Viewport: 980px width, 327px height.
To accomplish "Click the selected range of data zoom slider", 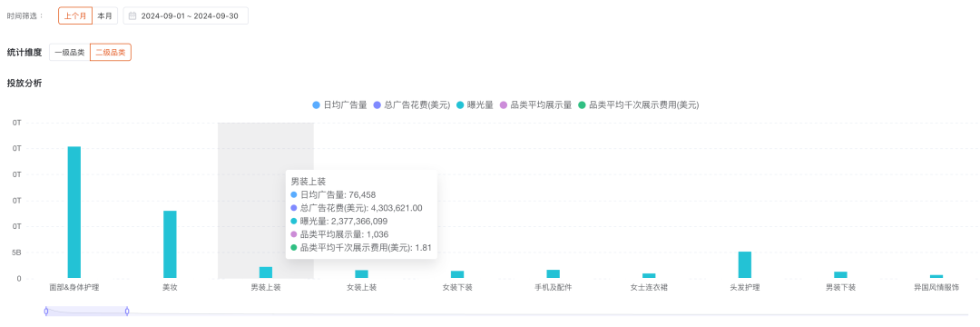I will click(x=86, y=311).
